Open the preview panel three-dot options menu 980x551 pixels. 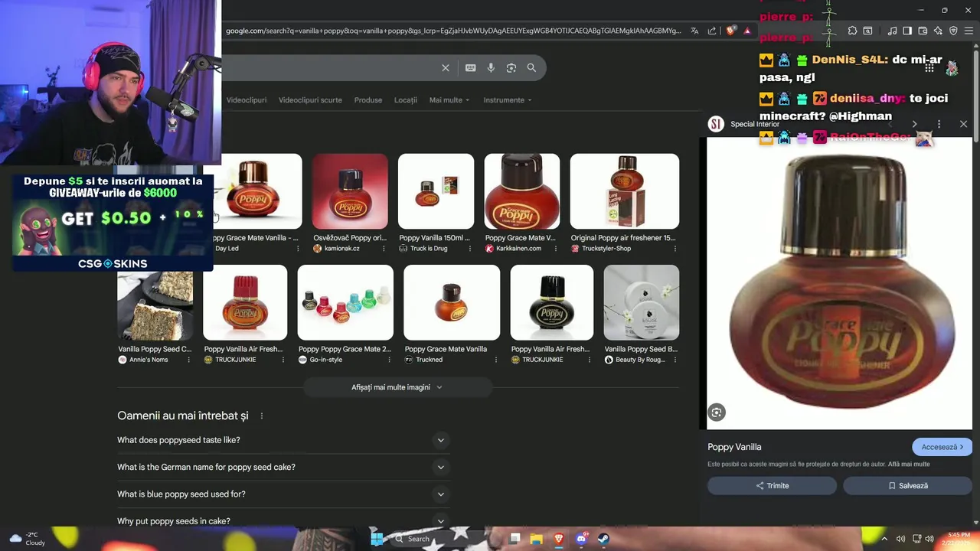(939, 124)
